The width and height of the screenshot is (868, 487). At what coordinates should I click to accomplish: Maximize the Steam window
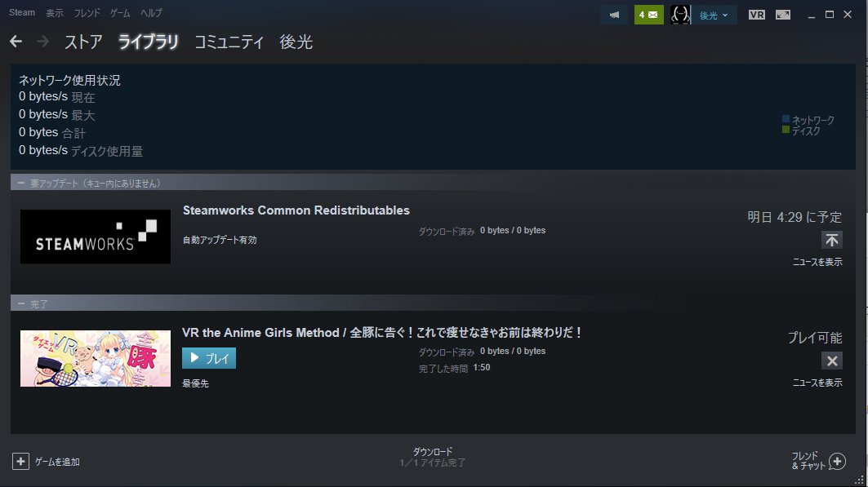(830, 15)
